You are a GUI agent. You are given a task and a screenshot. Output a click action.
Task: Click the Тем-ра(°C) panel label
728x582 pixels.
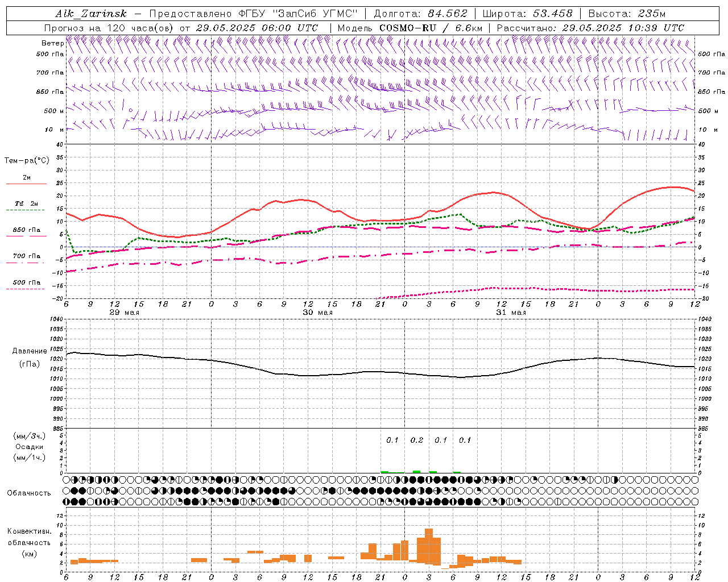(x=27, y=161)
